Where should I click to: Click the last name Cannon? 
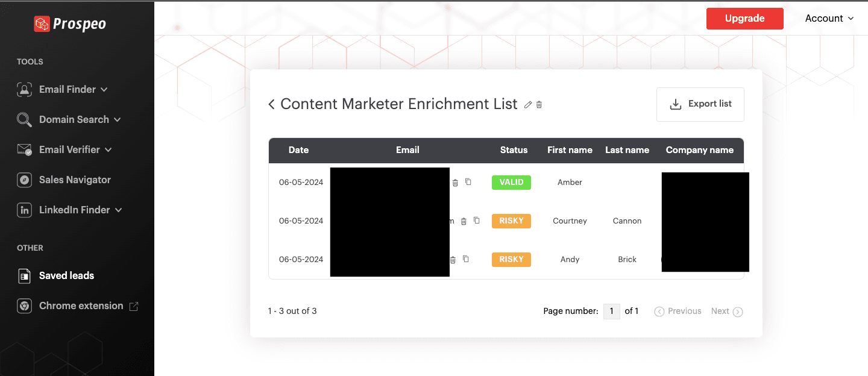(627, 221)
